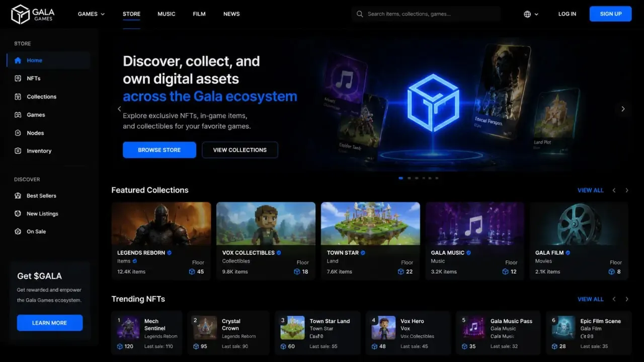
Task: Focus the search items input field
Action: click(x=427, y=14)
